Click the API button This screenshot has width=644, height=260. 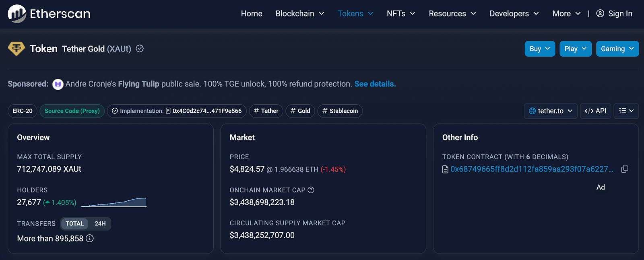pyautogui.click(x=595, y=111)
